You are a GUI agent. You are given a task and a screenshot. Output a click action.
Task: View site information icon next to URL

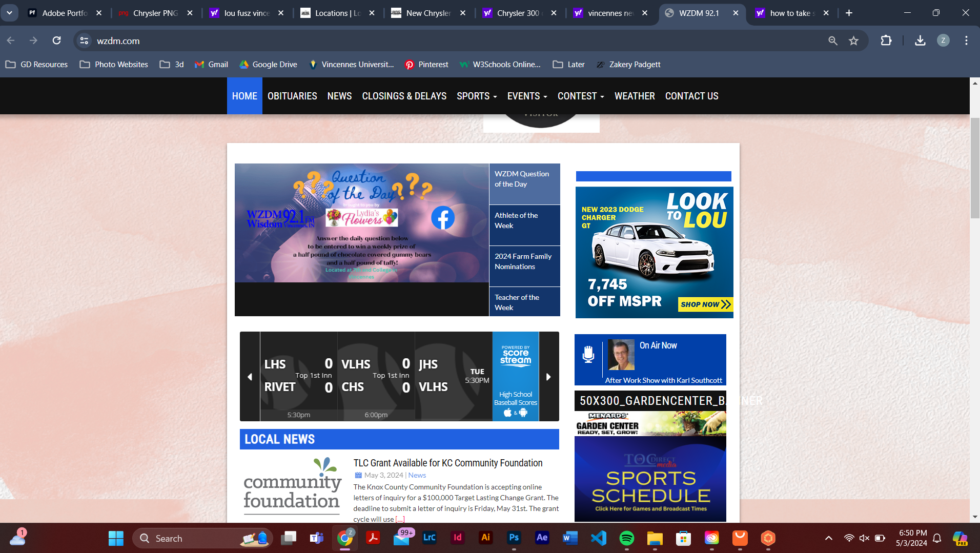coord(85,40)
